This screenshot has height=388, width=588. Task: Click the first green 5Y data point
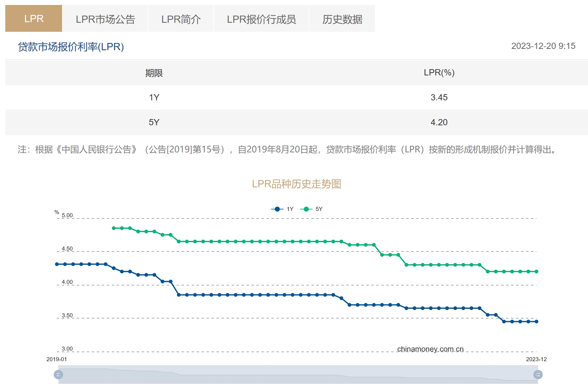pyautogui.click(x=114, y=228)
